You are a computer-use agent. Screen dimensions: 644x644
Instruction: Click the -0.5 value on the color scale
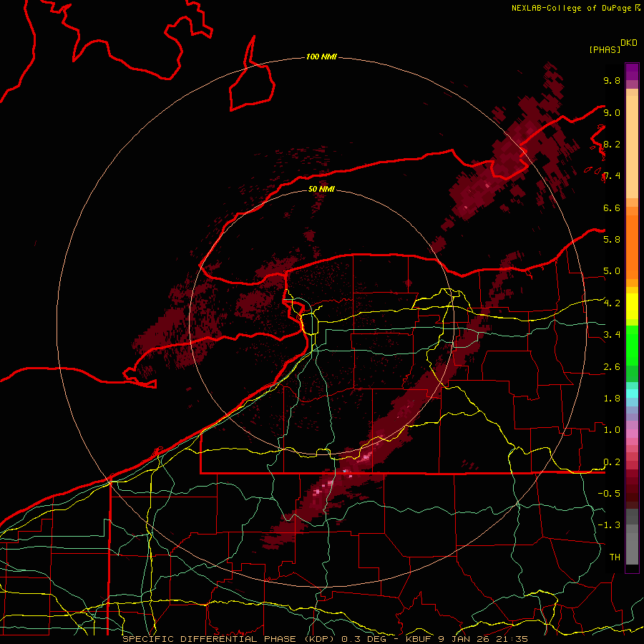click(609, 494)
